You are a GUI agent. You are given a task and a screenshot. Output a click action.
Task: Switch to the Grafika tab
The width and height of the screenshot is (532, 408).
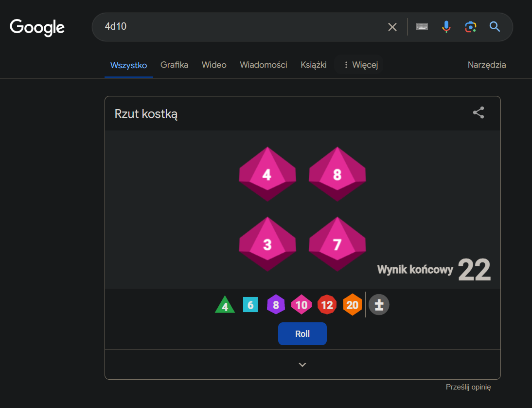[174, 65]
